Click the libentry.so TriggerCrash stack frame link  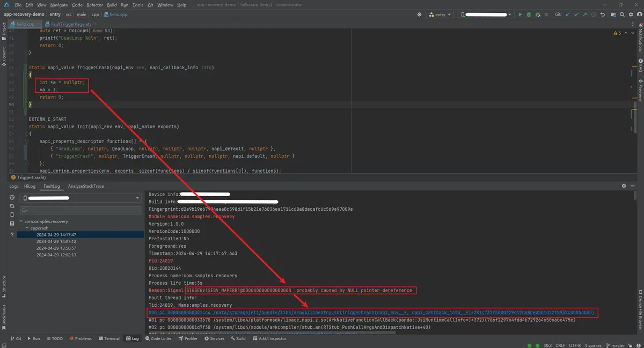coord(371,312)
